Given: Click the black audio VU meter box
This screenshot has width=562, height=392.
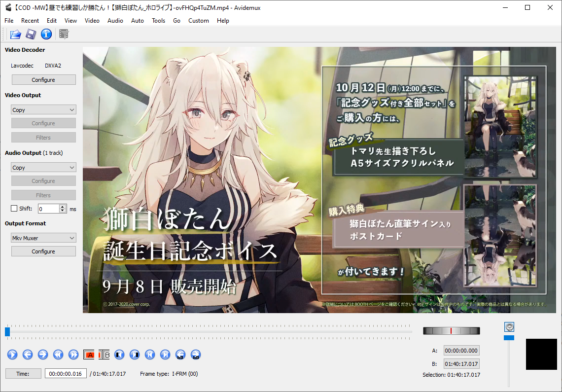Looking at the screenshot, I should 541,354.
